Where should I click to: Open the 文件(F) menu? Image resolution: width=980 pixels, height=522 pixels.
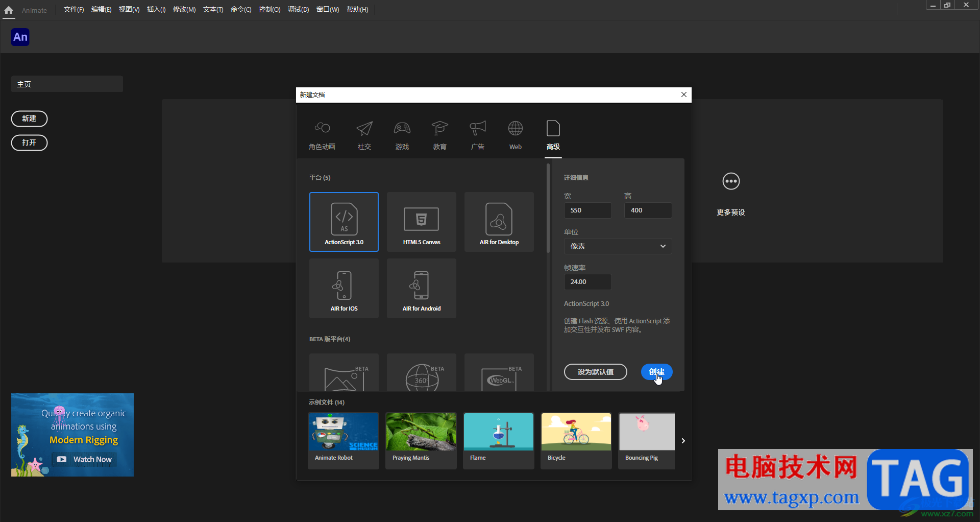[73, 10]
